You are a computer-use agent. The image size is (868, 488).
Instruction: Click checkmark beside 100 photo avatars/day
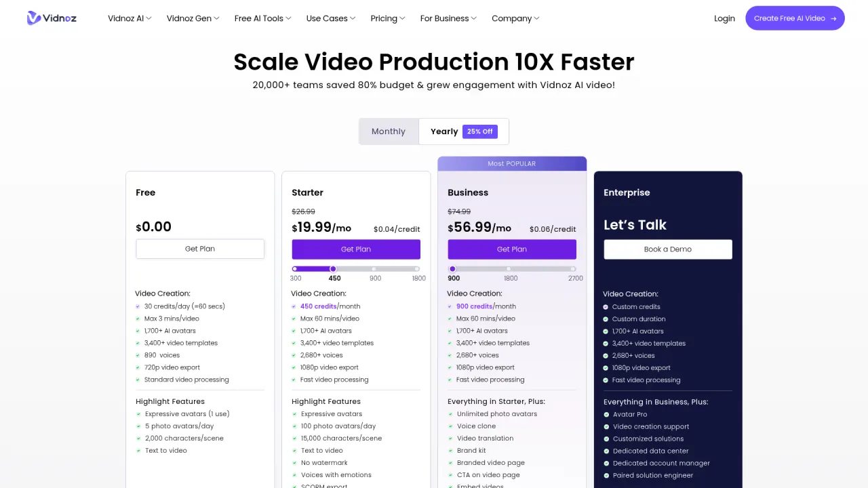(294, 426)
